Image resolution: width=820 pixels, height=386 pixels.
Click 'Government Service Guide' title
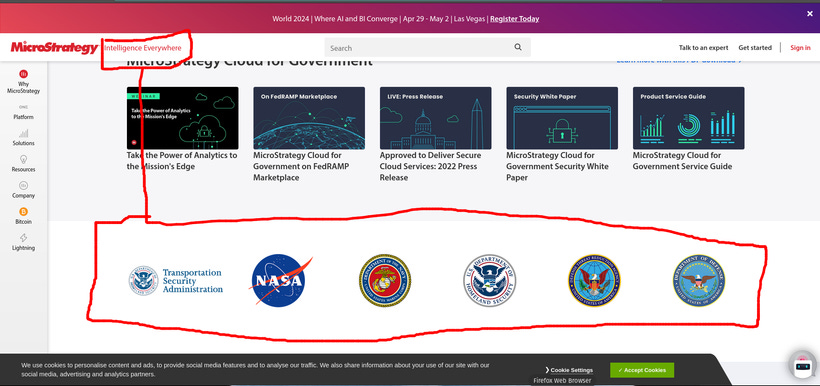[x=682, y=161]
